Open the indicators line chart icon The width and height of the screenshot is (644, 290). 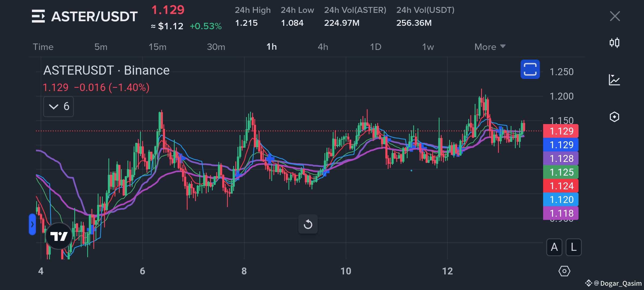(614, 80)
